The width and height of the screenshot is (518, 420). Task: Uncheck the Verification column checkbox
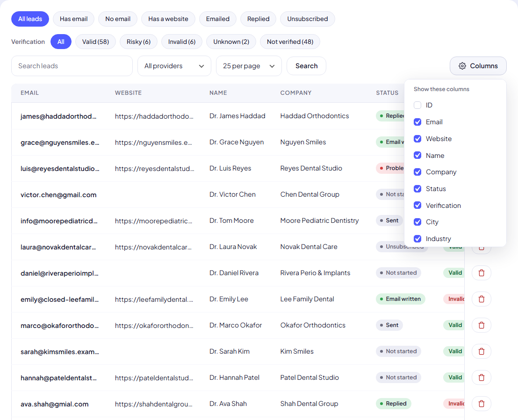tap(417, 206)
